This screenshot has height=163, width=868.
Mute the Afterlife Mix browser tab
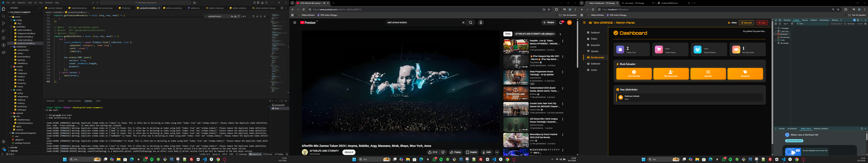pos(324,3)
